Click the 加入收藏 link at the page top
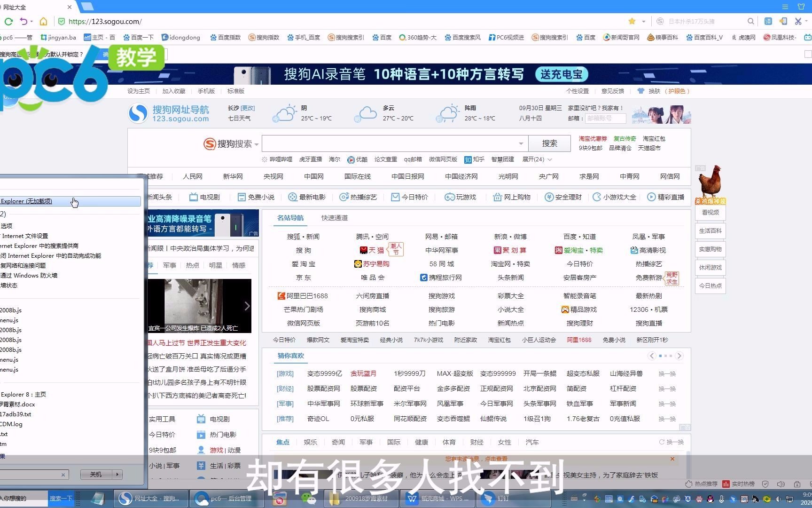Viewport: 812px width, 508px height. point(173,91)
